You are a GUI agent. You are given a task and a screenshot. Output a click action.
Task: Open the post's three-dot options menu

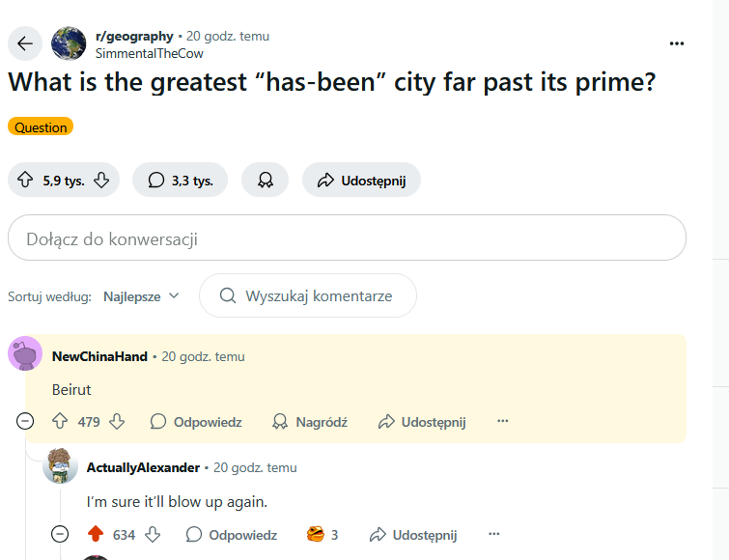tap(677, 43)
